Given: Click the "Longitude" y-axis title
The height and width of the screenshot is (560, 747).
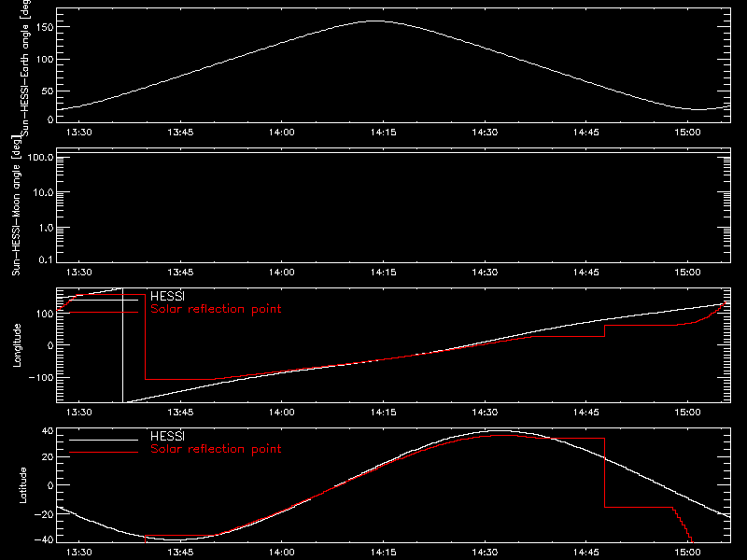Looking at the screenshot, I should click(x=17, y=345).
